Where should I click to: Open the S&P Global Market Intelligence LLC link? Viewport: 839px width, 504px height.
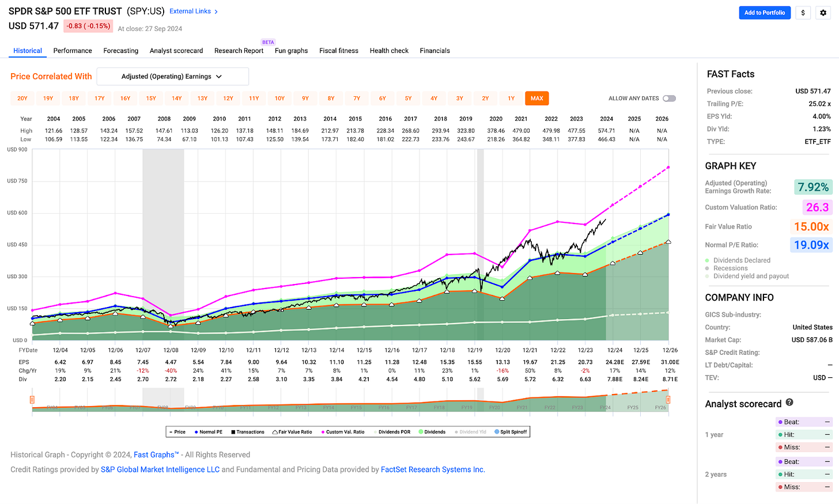pyautogui.click(x=160, y=469)
